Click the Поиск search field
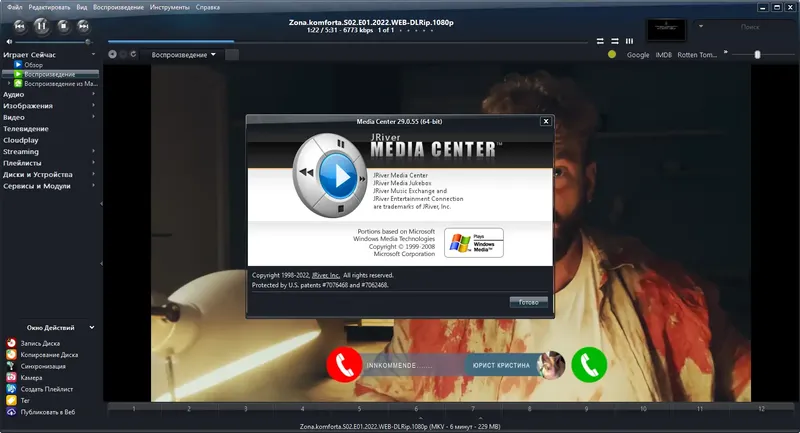Image resolution: width=800 pixels, height=433 pixels. 750,27
